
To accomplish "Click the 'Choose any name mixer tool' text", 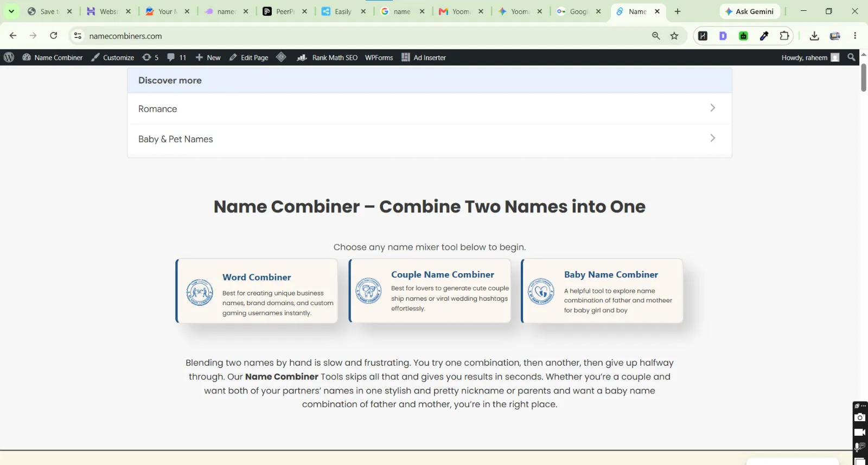I will point(429,247).
